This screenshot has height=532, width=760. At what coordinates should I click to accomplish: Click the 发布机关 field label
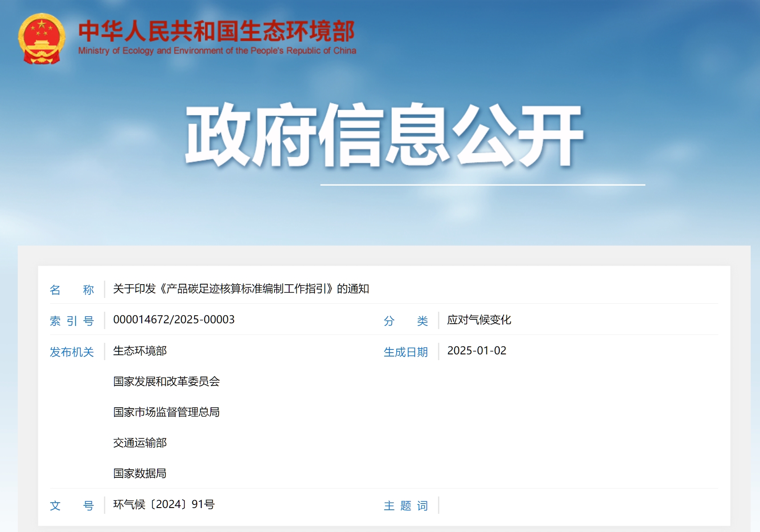[72, 352]
